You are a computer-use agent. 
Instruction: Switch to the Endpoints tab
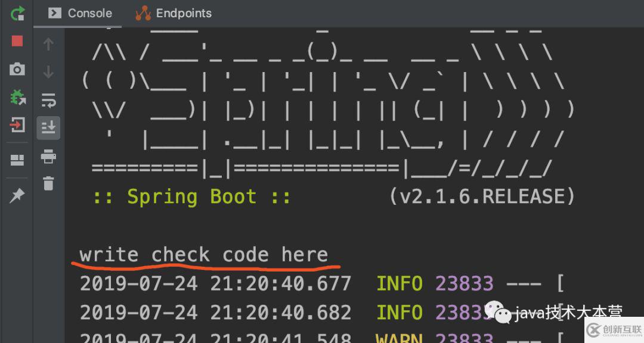pos(173,13)
